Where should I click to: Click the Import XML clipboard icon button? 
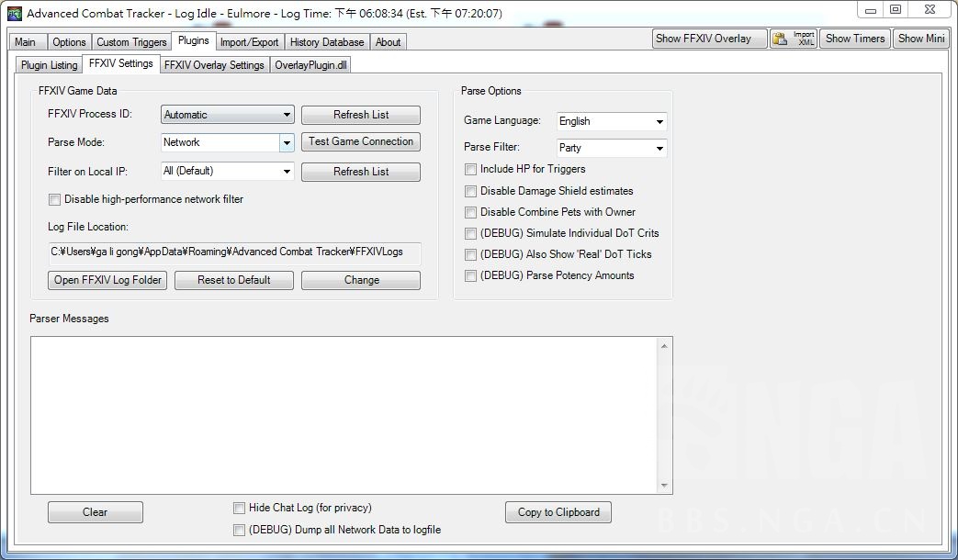793,39
